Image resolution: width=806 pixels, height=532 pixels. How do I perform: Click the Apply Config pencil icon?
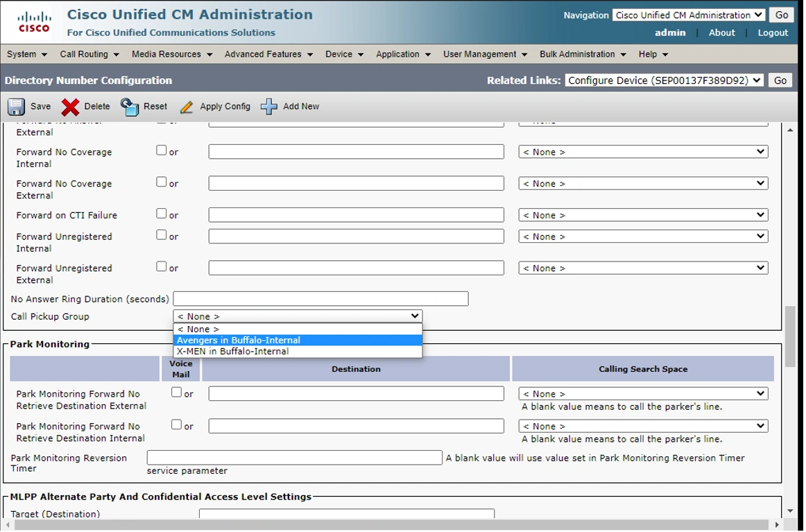click(187, 107)
